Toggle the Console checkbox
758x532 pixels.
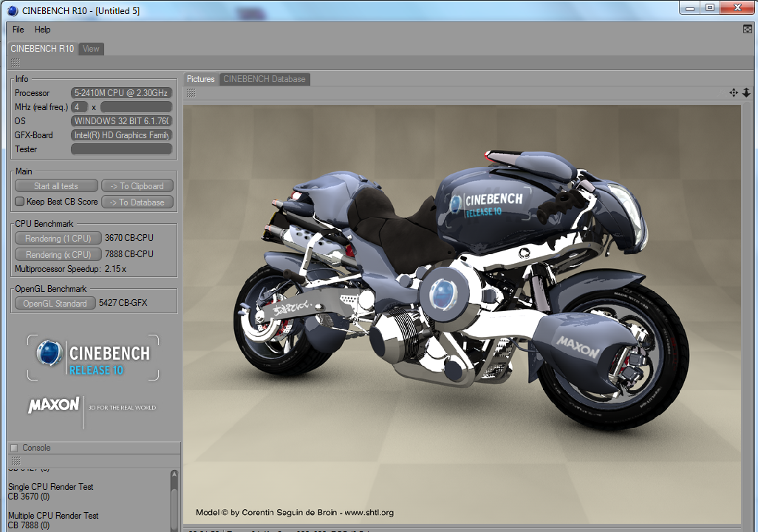coord(15,448)
